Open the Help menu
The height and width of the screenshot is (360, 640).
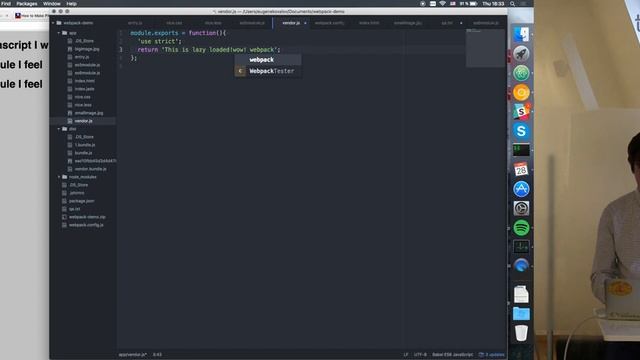click(71, 4)
